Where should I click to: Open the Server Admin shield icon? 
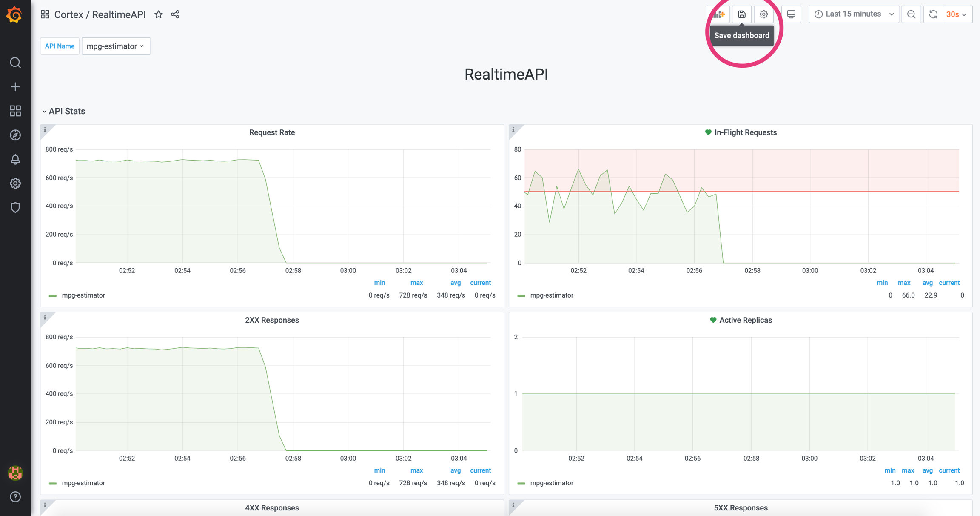click(x=15, y=207)
